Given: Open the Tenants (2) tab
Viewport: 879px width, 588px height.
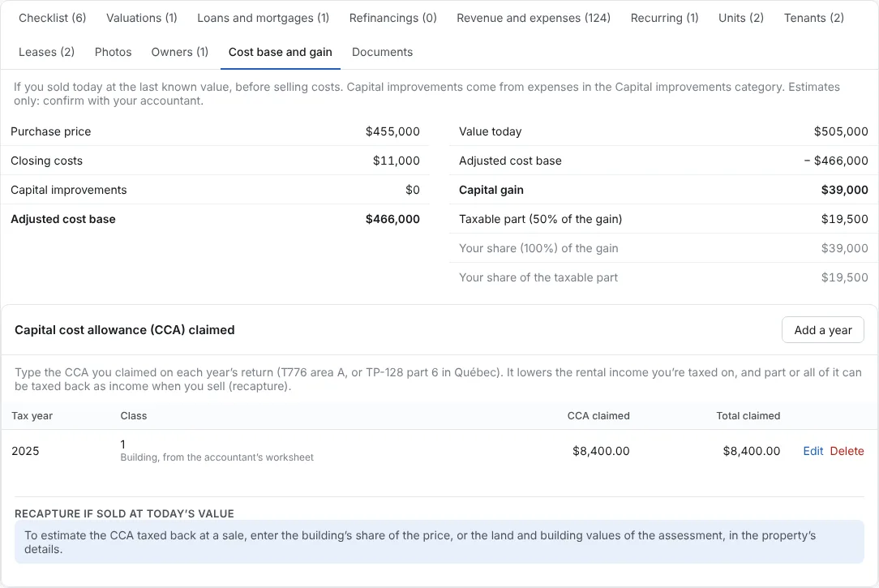Looking at the screenshot, I should tap(814, 18).
